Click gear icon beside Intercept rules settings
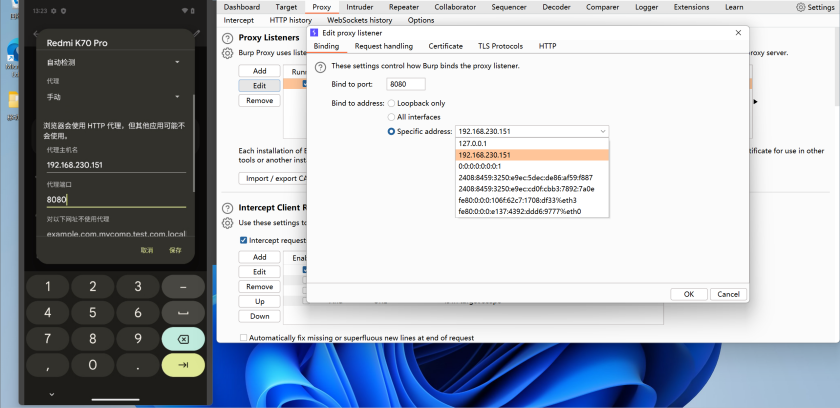The width and height of the screenshot is (840, 408). point(227,222)
